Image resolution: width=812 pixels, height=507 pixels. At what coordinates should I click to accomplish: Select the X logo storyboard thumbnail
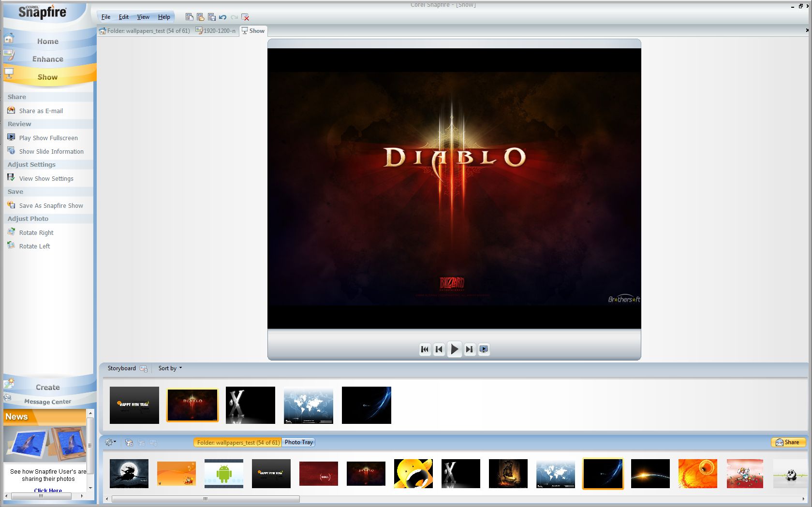point(251,405)
